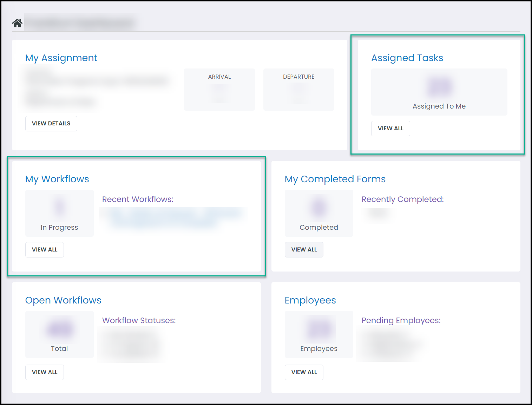Select the Assigned To Me tile
The image size is (532, 405).
[x=439, y=92]
